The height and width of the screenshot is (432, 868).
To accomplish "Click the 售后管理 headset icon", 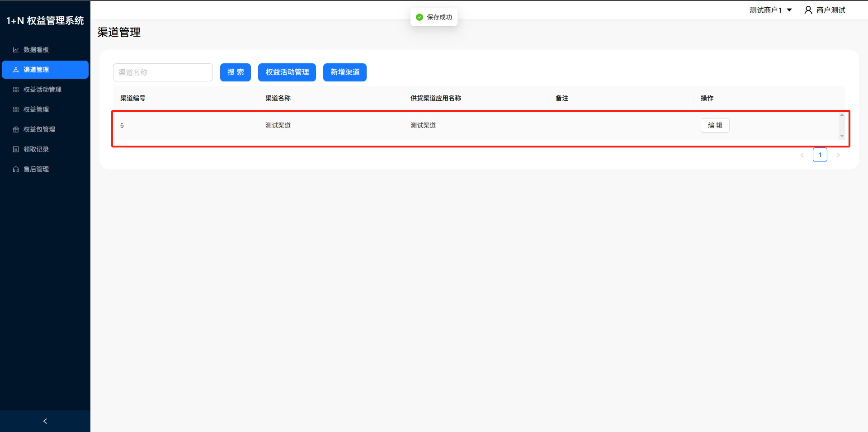I will point(16,169).
